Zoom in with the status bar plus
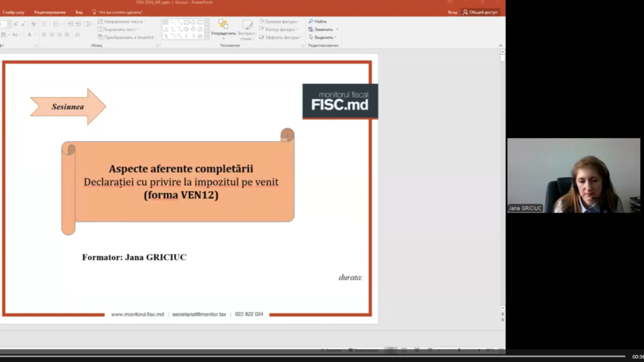Image resolution: width=644 pixels, height=362 pixels. coord(479,350)
